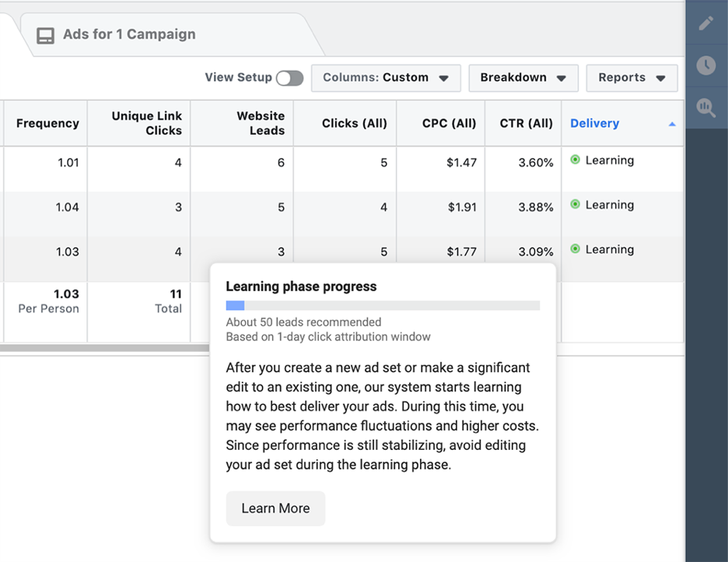The width and height of the screenshot is (728, 562).
Task: Click the Learning text in first row
Action: point(609,160)
